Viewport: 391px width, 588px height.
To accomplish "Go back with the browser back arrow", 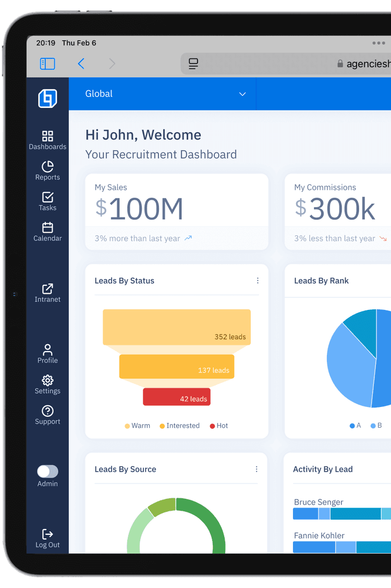I will [x=81, y=64].
